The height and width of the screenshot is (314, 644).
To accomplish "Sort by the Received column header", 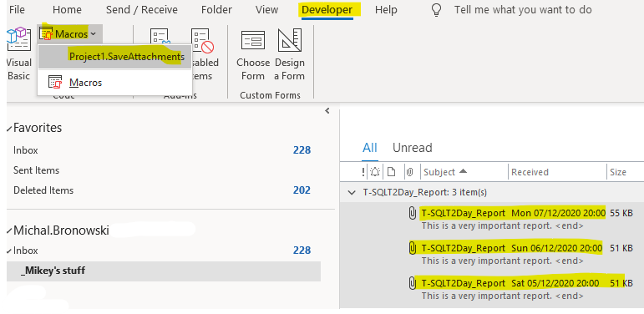I will [x=530, y=172].
